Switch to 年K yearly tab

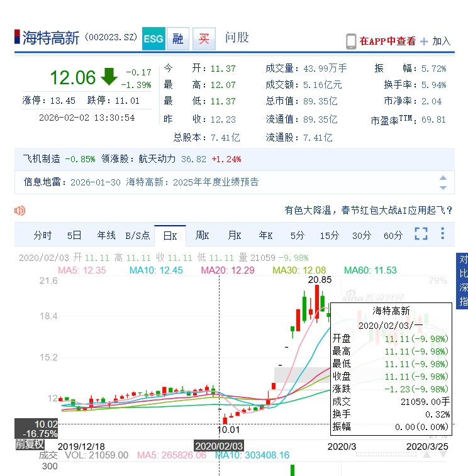pos(265,235)
